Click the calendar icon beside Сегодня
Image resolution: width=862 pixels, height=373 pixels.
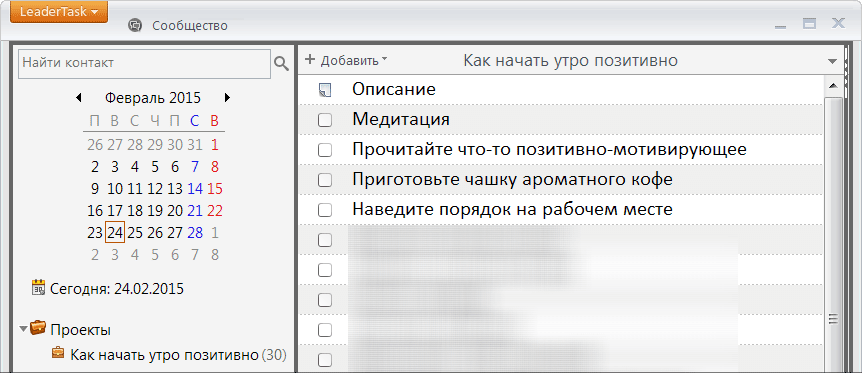[38, 288]
